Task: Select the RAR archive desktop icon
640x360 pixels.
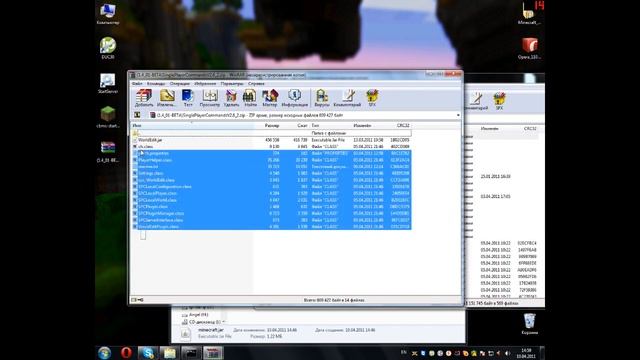Action: 108,152
